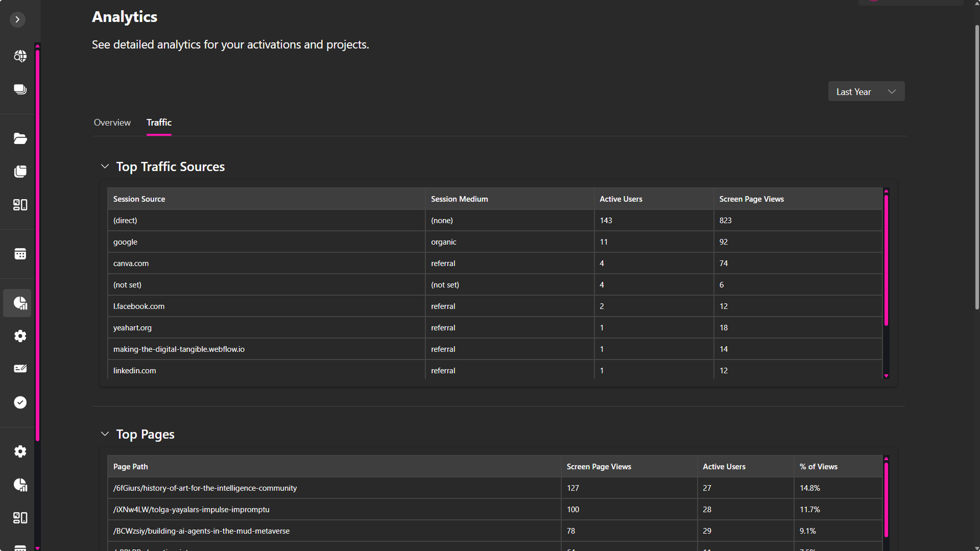This screenshot has height=551, width=980.
Task: Open the Last Year date range dropdown
Action: [x=866, y=91]
